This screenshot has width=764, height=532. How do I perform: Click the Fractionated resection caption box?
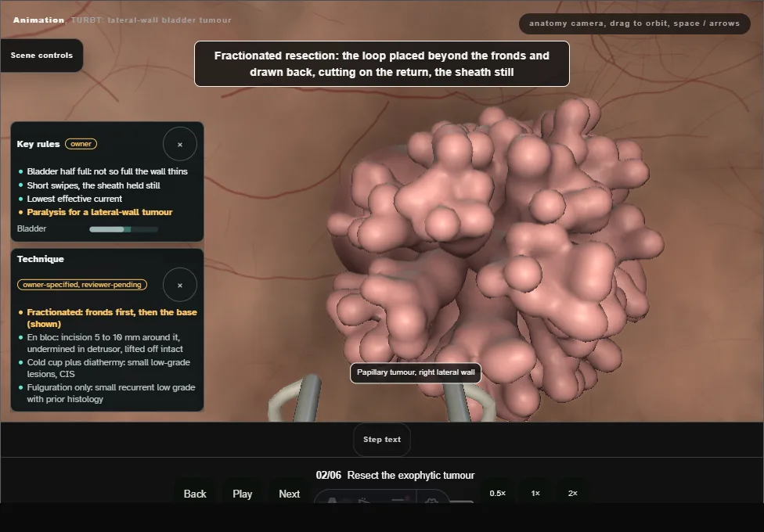pyautogui.click(x=381, y=64)
